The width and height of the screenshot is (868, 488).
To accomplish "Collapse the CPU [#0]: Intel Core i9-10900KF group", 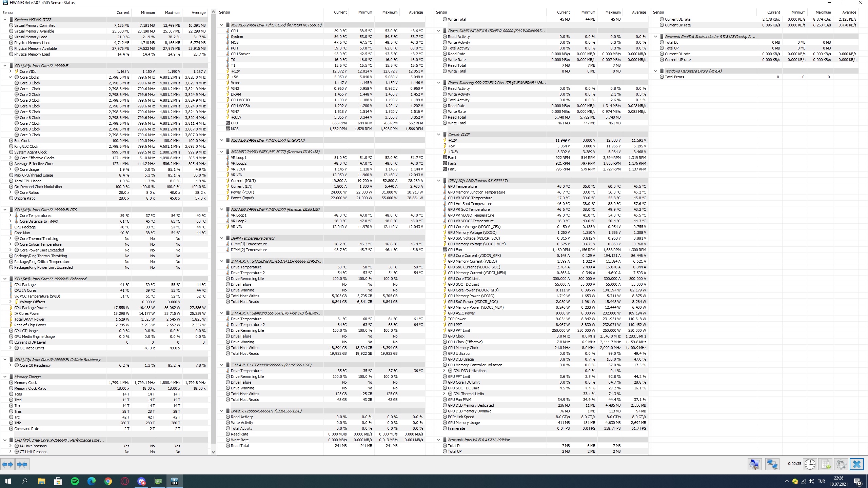I will pos(5,66).
